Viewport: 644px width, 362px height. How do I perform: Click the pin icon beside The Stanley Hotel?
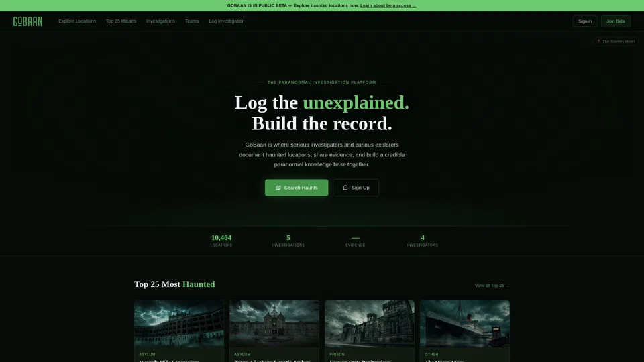[x=598, y=41]
